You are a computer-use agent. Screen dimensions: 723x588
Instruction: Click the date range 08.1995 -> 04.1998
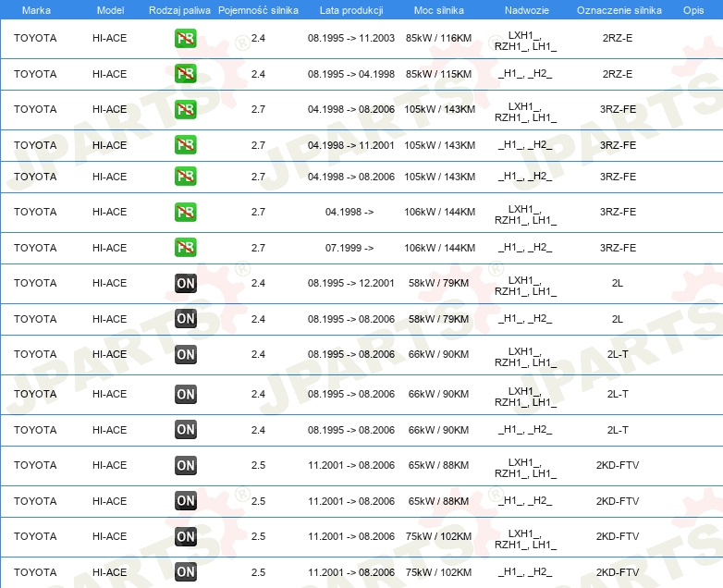point(351,74)
